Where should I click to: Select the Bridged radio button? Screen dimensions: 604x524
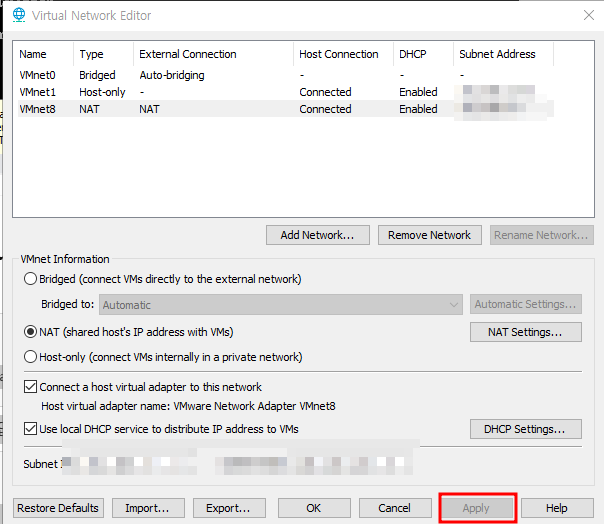pyautogui.click(x=30, y=279)
